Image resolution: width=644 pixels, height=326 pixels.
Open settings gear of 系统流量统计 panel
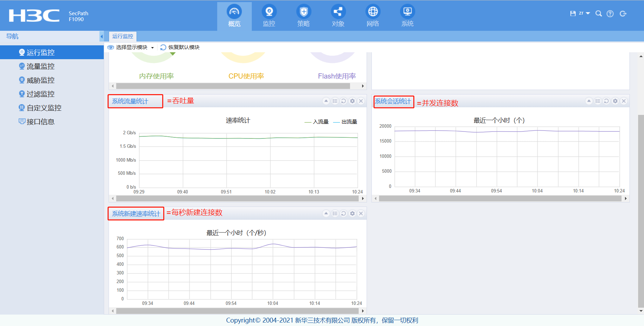pos(352,101)
